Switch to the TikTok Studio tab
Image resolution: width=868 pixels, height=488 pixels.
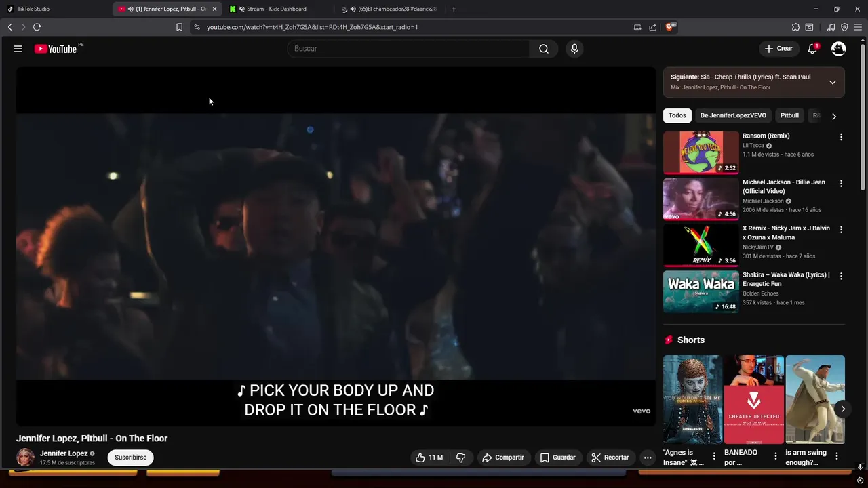[54, 9]
